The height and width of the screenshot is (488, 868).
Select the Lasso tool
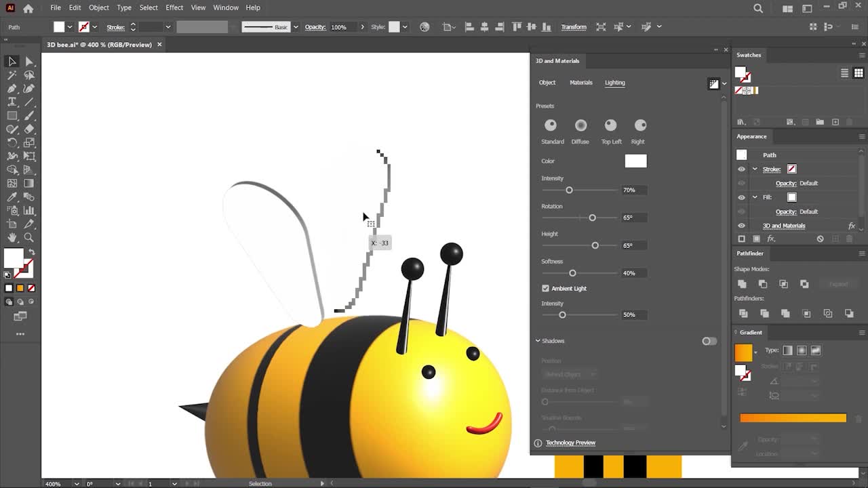[29, 75]
